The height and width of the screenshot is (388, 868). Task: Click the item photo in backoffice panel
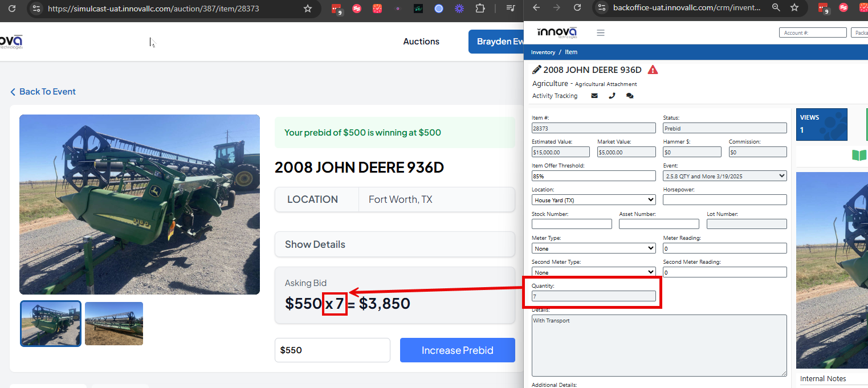[x=832, y=271]
